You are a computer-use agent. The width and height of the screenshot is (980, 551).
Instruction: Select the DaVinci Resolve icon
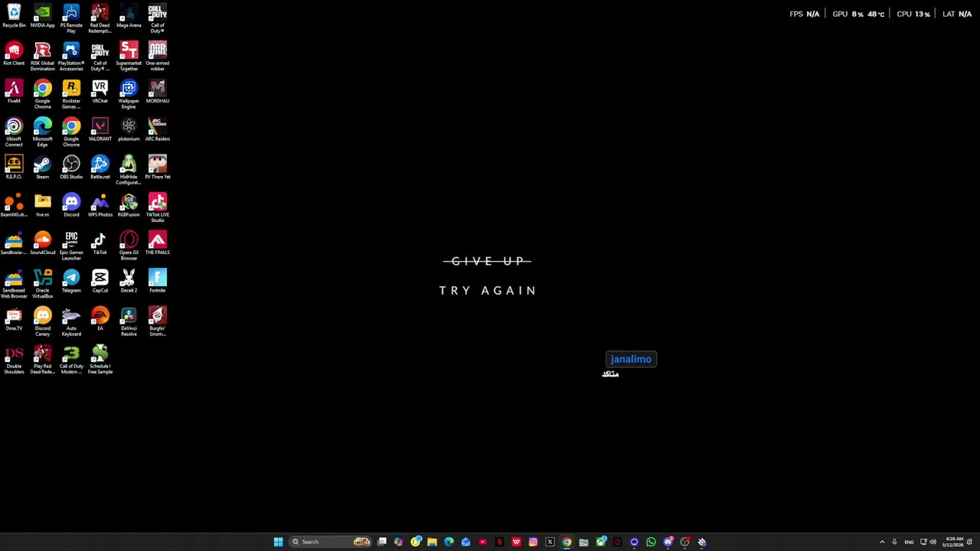(x=129, y=322)
